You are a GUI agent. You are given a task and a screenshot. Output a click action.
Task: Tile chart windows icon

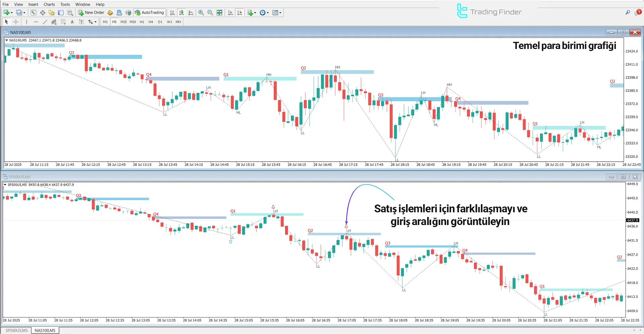pyautogui.click(x=219, y=13)
